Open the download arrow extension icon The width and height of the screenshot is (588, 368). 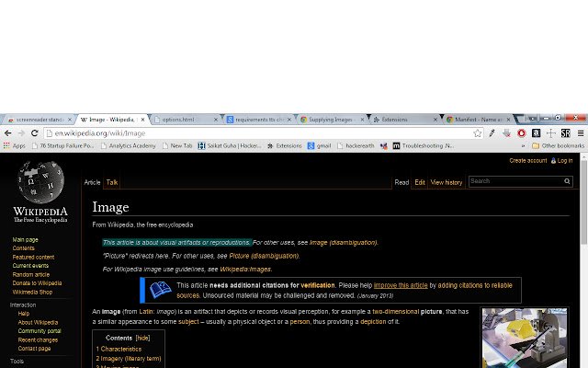[506, 133]
